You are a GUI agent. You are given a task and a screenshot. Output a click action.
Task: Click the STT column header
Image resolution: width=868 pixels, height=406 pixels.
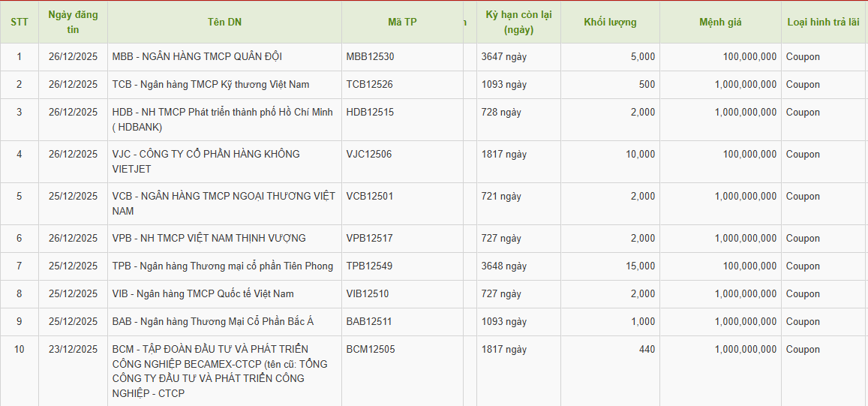pos(19,22)
